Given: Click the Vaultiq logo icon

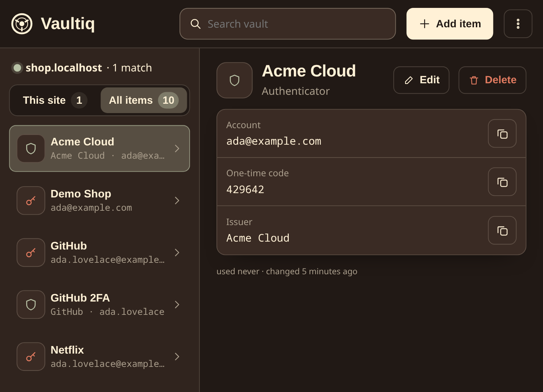Looking at the screenshot, I should [22, 24].
